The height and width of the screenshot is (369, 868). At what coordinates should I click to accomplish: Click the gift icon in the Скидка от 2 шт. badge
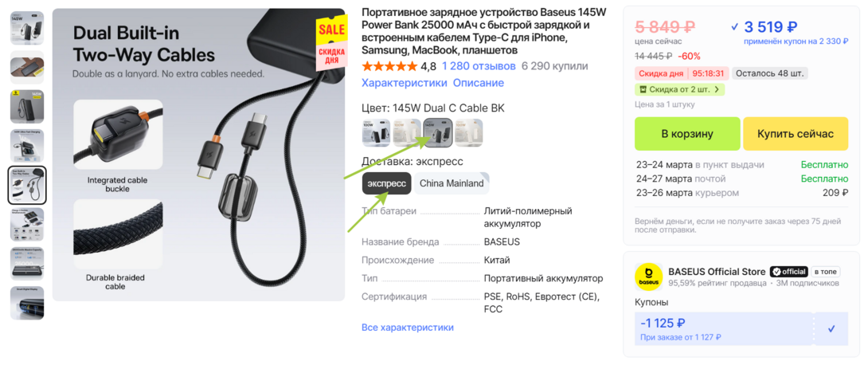tap(642, 89)
